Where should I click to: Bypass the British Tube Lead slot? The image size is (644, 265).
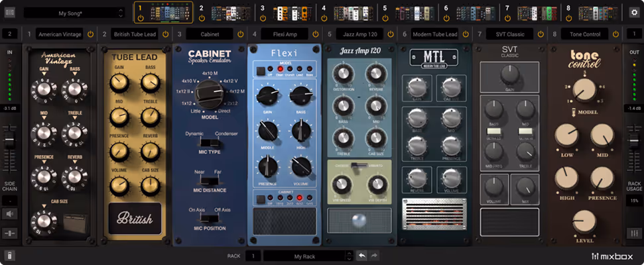[x=166, y=34]
